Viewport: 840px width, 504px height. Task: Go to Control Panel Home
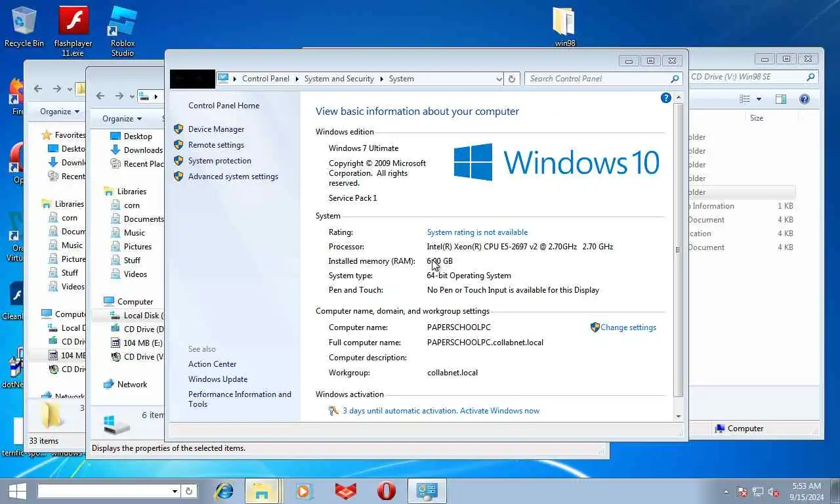(x=224, y=106)
